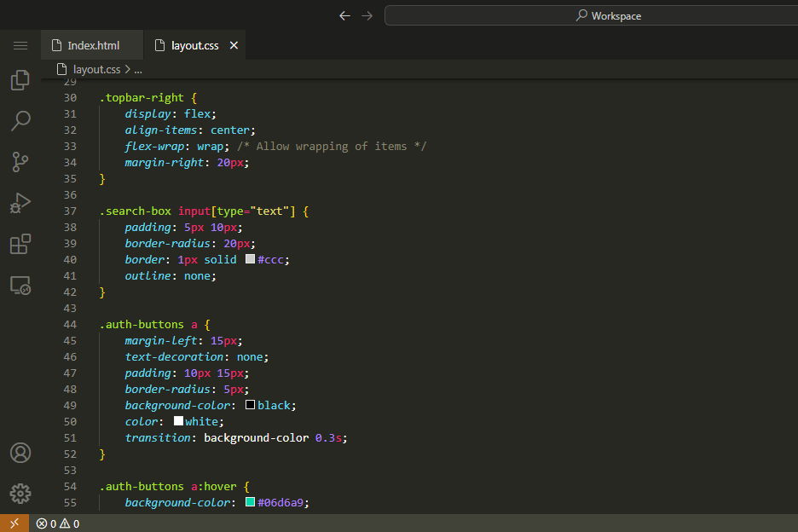Open the remote window status button
Screen dimensions: 798x532
pyautogui.click(x=14, y=523)
